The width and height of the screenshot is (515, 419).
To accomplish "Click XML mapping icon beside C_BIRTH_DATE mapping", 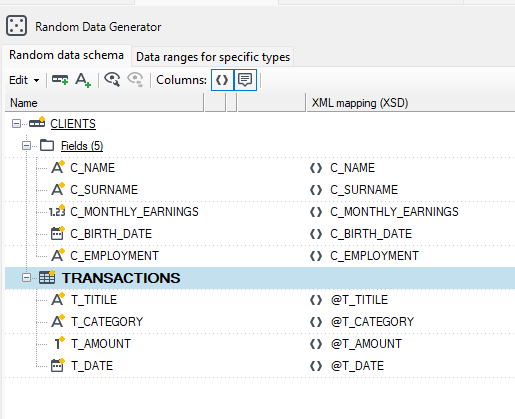I will point(316,234).
